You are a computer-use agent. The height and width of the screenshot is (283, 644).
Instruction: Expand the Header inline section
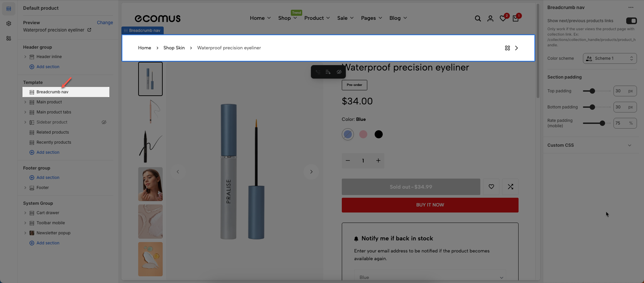(x=25, y=57)
